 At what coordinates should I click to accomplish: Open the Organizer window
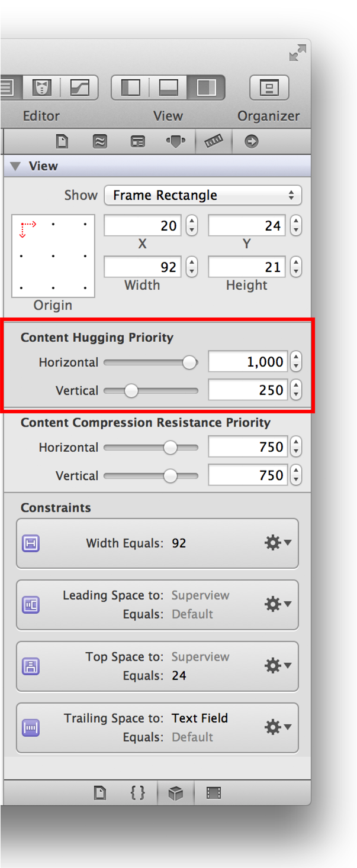click(x=269, y=88)
